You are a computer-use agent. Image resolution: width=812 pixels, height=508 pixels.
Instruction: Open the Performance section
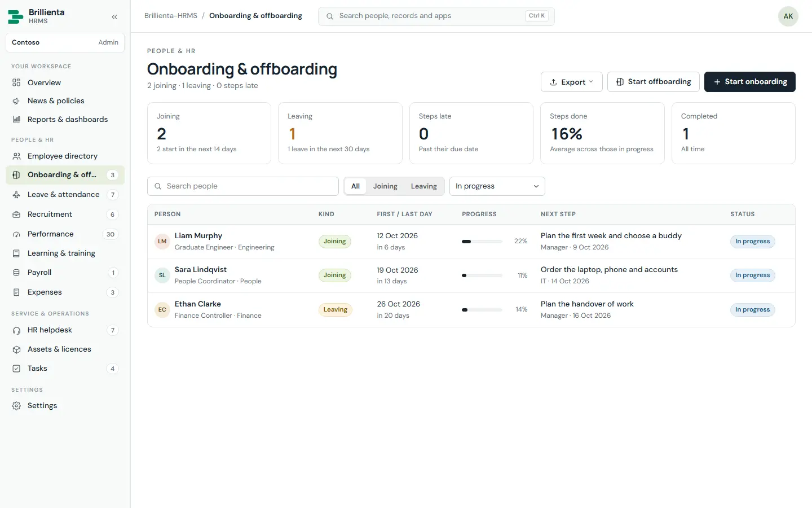[65, 234]
